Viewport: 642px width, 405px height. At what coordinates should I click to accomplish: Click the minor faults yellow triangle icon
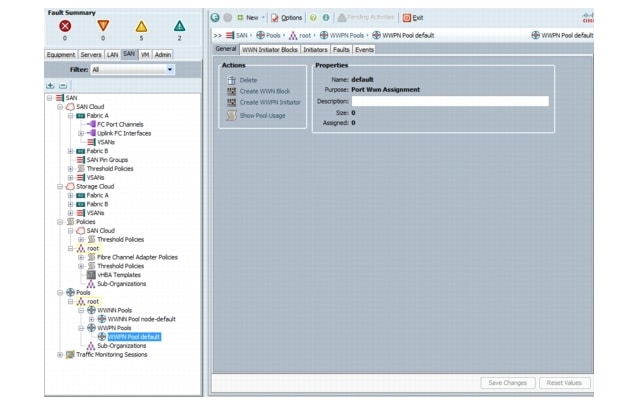[141, 27]
